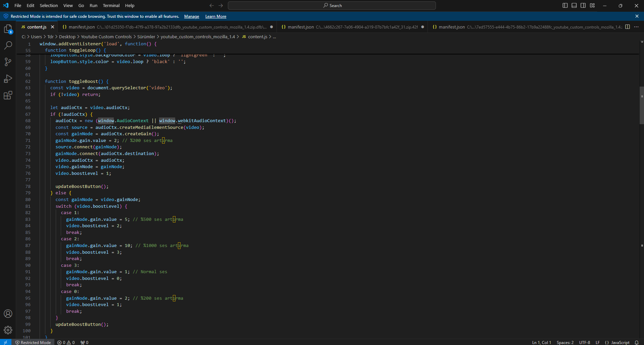Toggle the secondary side bar layout icon
This screenshot has width=644, height=345.
tap(583, 5)
